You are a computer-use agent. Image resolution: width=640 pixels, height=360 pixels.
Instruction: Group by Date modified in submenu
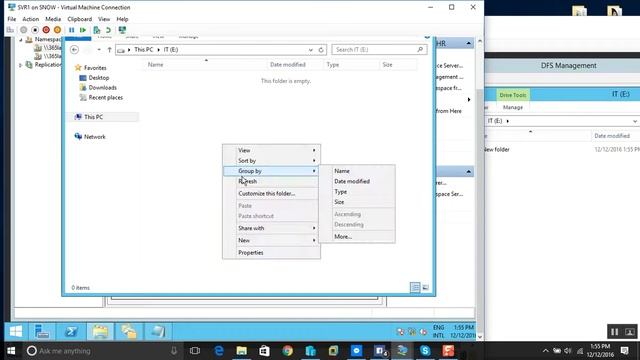pyautogui.click(x=357, y=181)
